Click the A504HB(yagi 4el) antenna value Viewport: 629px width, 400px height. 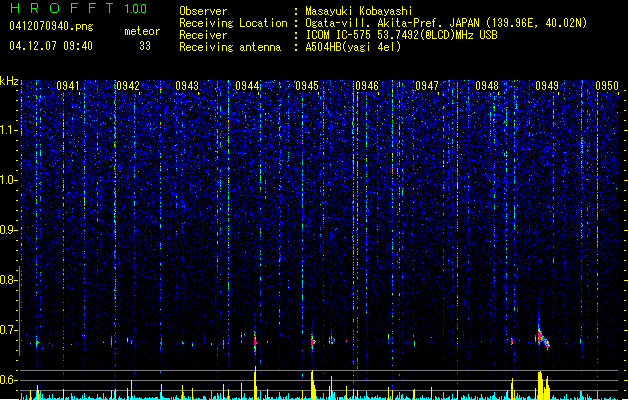click(353, 47)
